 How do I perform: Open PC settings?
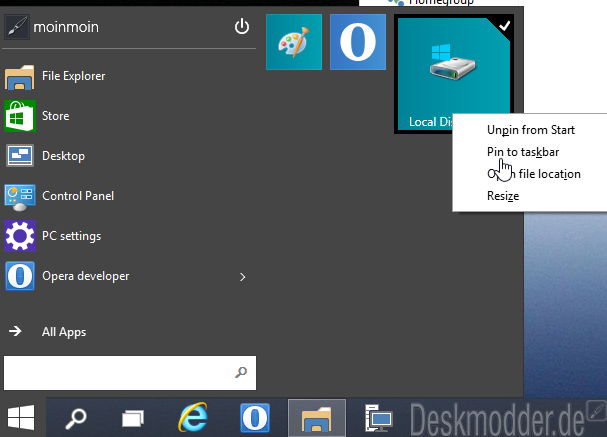point(130,236)
